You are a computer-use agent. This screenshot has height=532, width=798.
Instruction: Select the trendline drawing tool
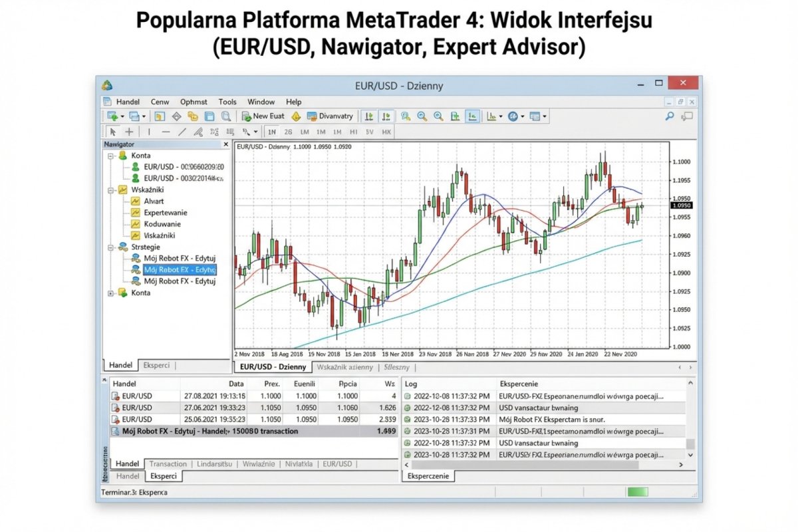click(x=182, y=131)
